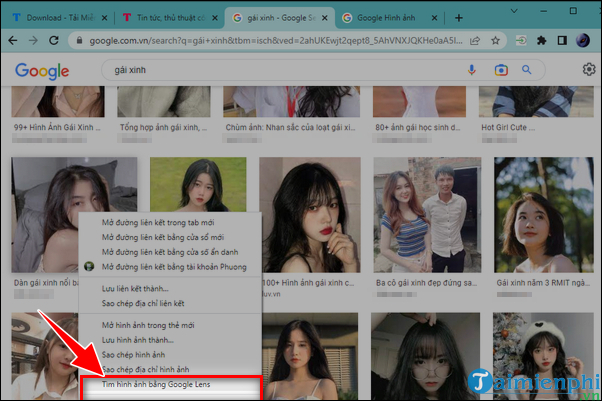602x401 pixels.
Task: Share this page via address bar icon
Action: coord(475,40)
